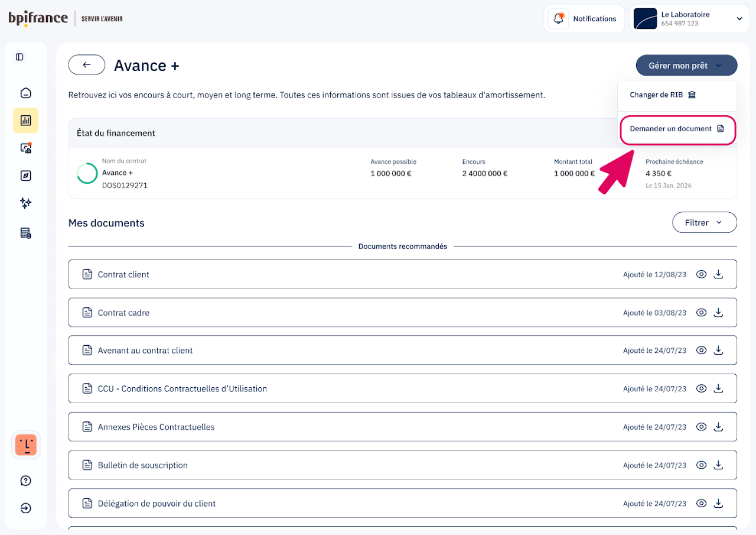The height and width of the screenshot is (535, 756).
Task: Download the Contrat cadre document
Action: [718, 313]
